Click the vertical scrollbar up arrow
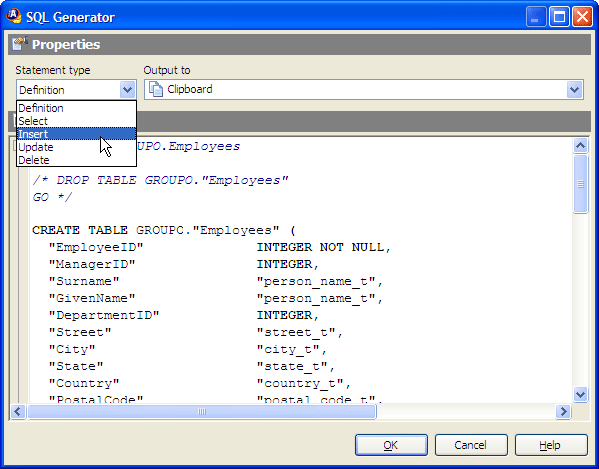Screen dimensions: 599x469 point(580,146)
